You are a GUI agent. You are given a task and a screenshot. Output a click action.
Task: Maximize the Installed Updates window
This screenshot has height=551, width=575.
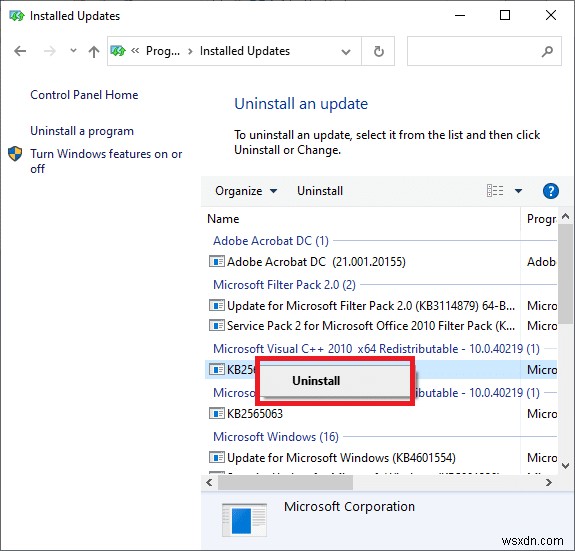pos(505,15)
